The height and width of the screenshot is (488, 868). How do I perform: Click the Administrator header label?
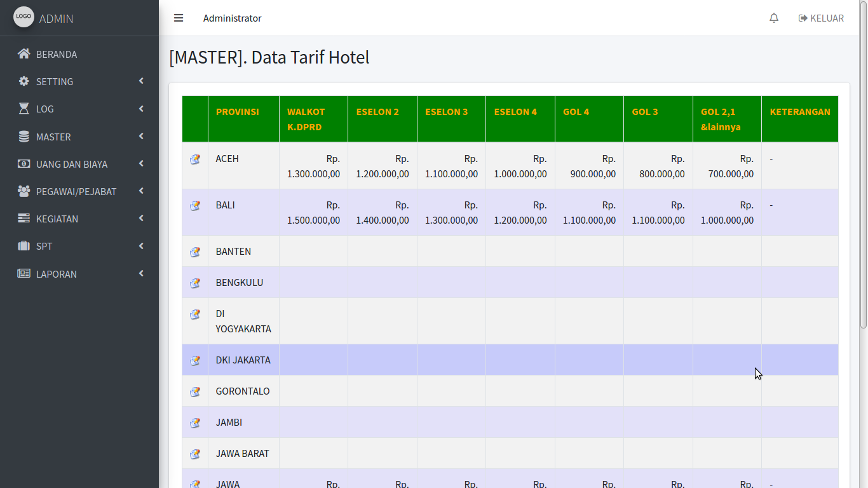[x=233, y=18]
